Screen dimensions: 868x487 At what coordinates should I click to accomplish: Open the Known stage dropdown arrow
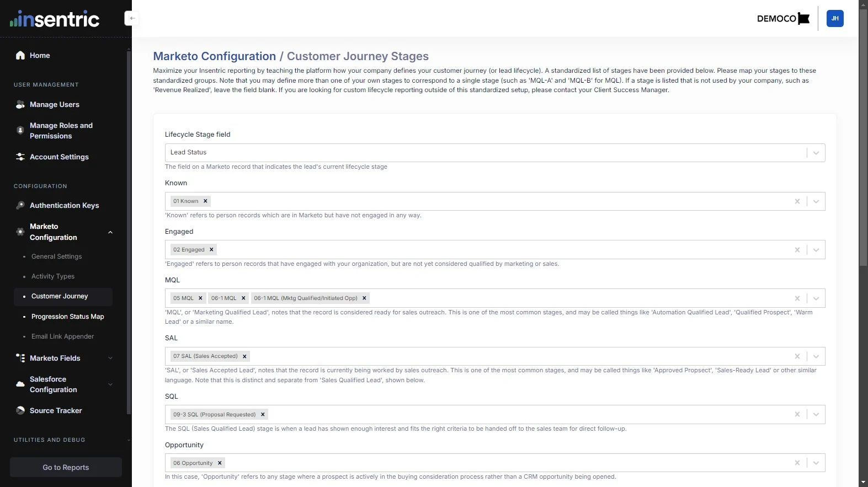[x=816, y=201]
